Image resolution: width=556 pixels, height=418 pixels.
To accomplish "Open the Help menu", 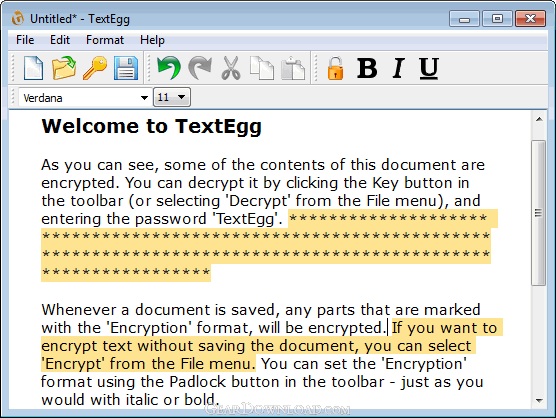I will (x=152, y=40).
